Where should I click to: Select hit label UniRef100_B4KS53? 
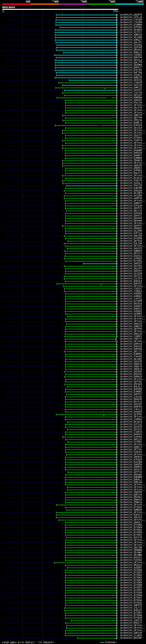(131, 284)
